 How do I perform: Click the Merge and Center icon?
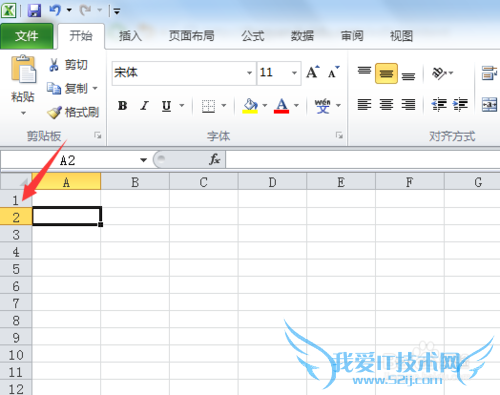[489, 105]
